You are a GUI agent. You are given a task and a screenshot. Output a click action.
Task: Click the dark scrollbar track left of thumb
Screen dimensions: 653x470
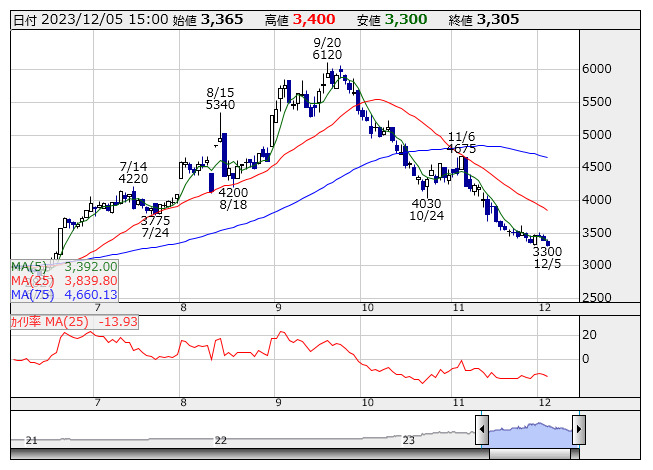250,453
